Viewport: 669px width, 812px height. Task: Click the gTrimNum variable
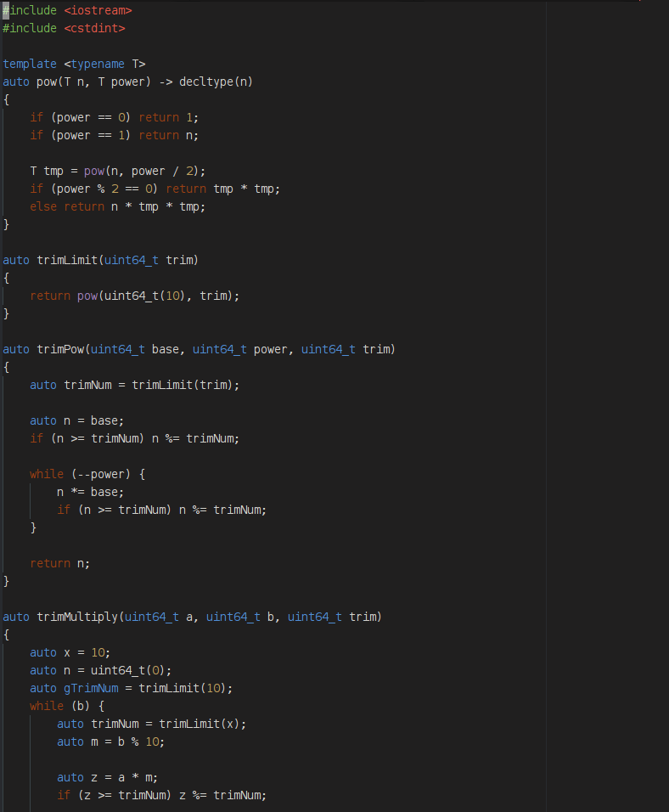91,688
